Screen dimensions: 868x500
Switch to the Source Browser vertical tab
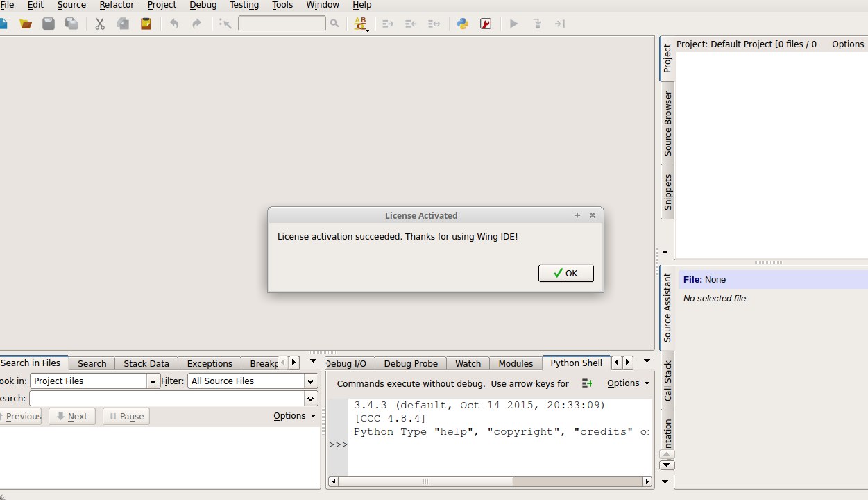pyautogui.click(x=667, y=123)
